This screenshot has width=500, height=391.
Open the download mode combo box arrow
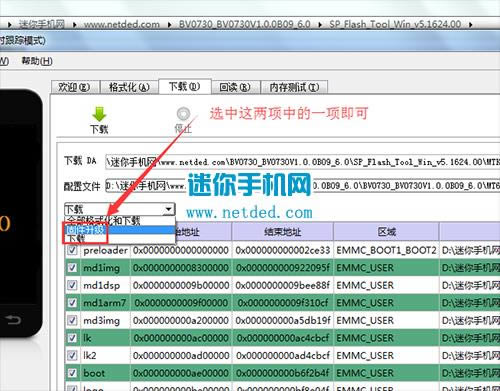click(x=169, y=209)
